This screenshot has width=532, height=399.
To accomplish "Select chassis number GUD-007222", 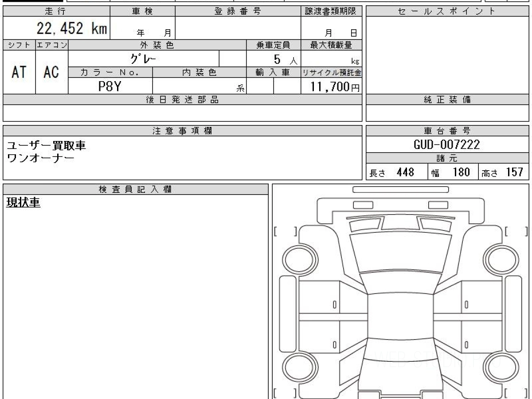I will 447,145.
